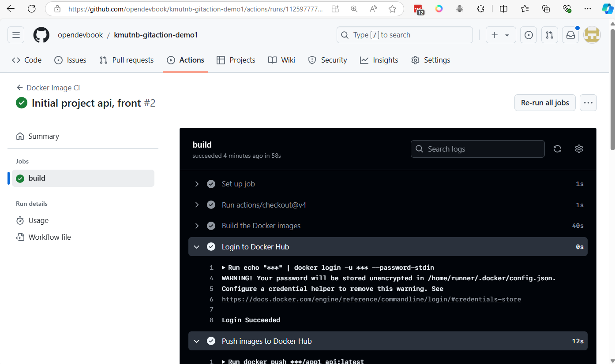Viewport: 615px width, 364px height.
Task: Open the opendevbook owner link
Action: 80,35
